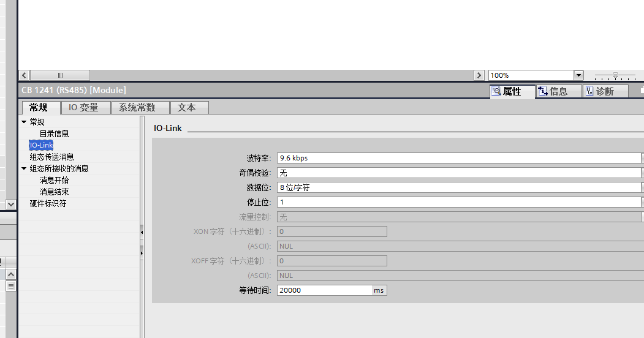
Task: Select the 文本 tab
Action: coord(187,108)
